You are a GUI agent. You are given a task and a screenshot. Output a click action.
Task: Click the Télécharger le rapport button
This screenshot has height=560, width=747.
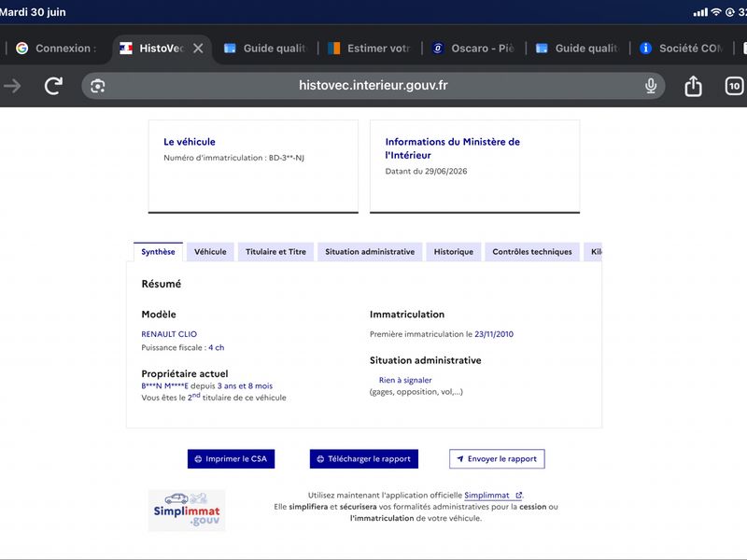(364, 459)
